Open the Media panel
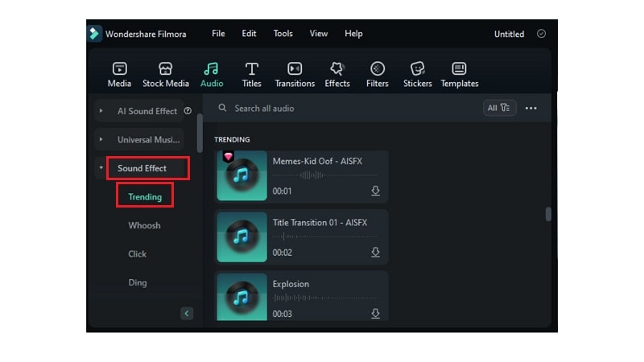The height and width of the screenshot is (362, 644). tap(119, 74)
